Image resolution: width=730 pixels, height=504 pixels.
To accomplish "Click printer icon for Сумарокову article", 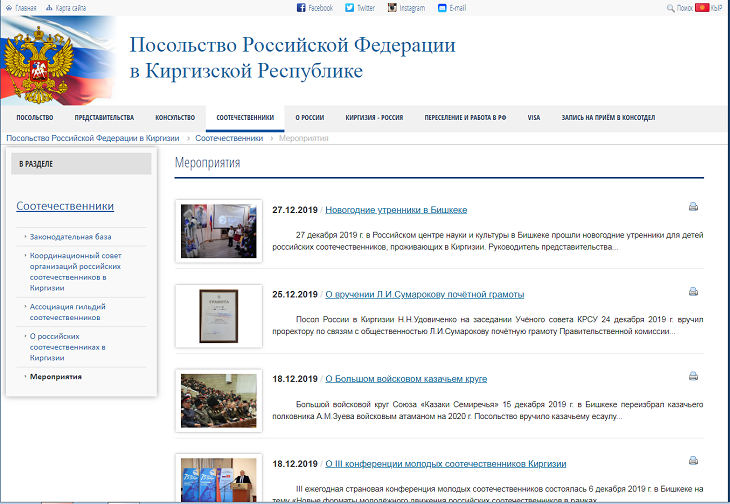I will point(693,292).
